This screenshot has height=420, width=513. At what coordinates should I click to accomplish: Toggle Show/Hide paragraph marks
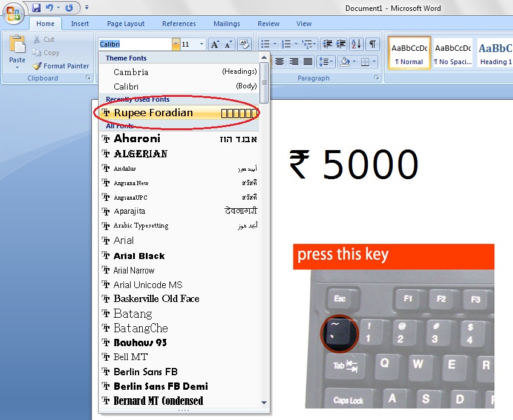[x=372, y=44]
